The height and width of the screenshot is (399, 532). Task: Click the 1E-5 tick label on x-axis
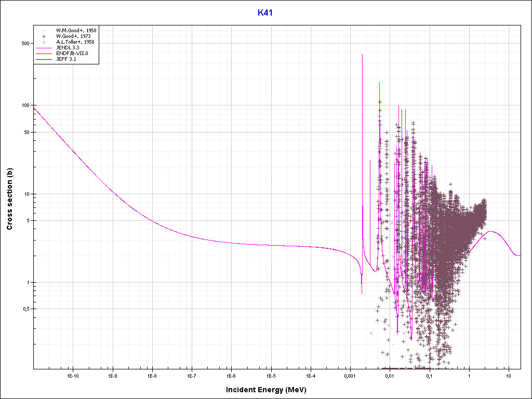(271, 375)
